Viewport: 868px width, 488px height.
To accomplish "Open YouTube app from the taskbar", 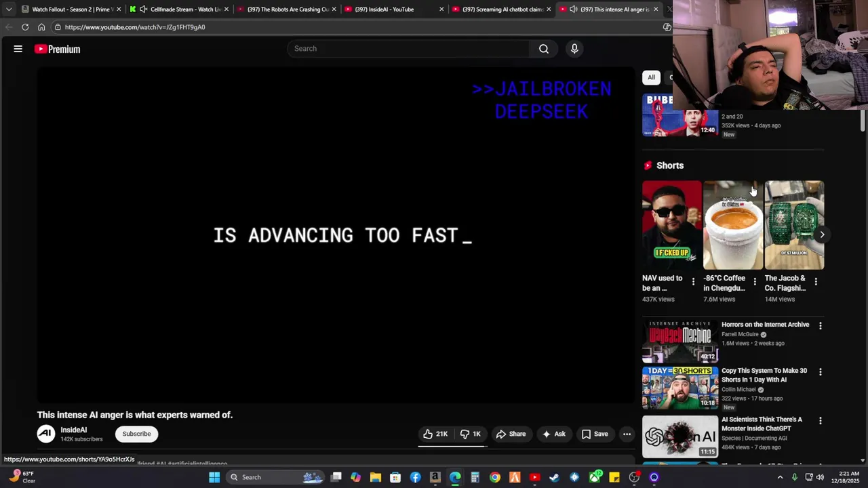I will [x=534, y=477].
